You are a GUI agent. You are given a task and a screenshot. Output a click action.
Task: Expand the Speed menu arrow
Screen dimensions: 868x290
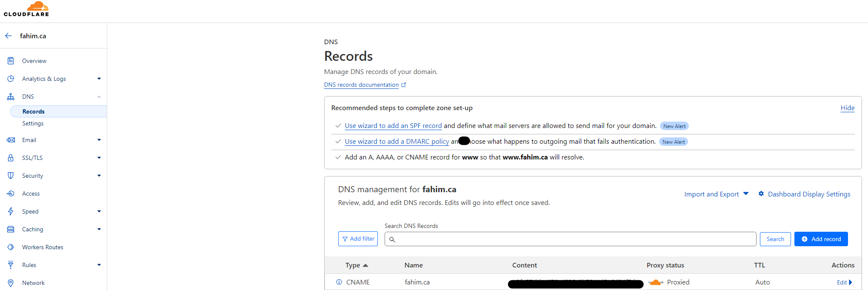pos(99,211)
